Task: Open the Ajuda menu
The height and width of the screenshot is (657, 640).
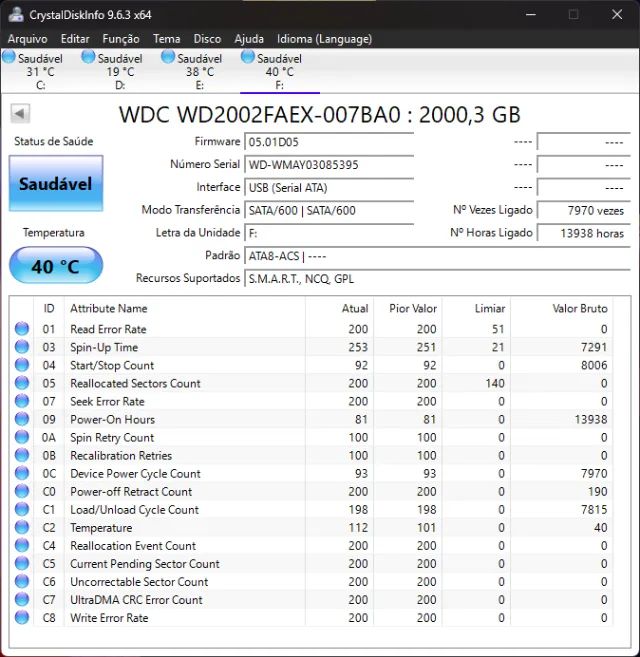Action: pos(249,39)
